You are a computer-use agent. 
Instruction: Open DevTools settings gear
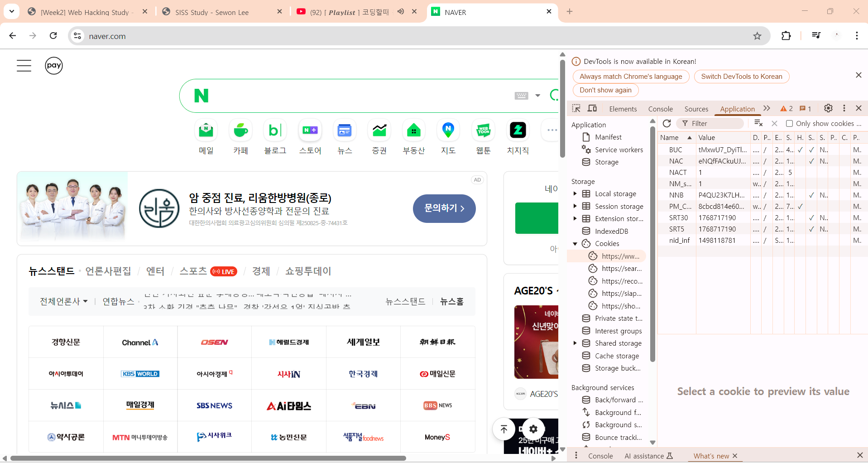pos(828,108)
